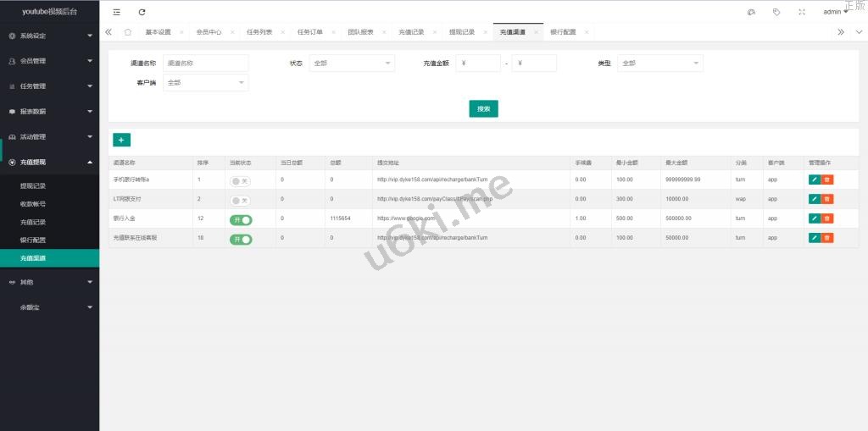Open the 状态 dropdown filter
Screen dimensions: 868x431
(352, 64)
